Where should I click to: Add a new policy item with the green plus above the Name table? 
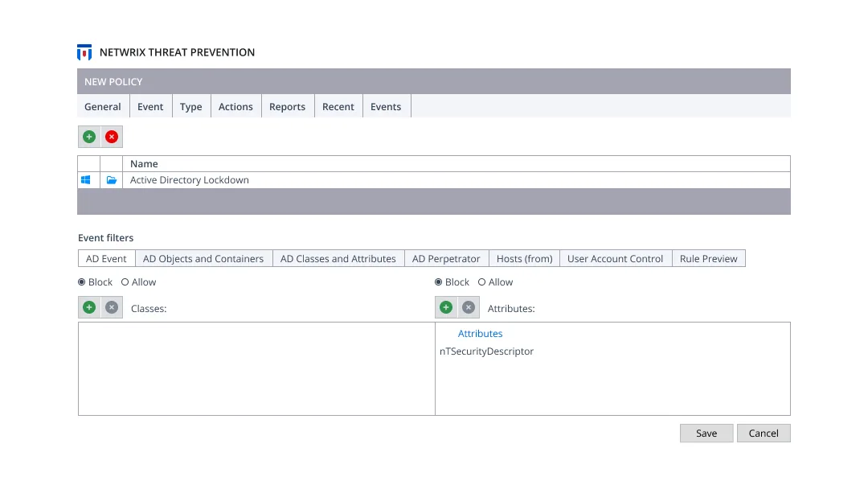point(89,137)
